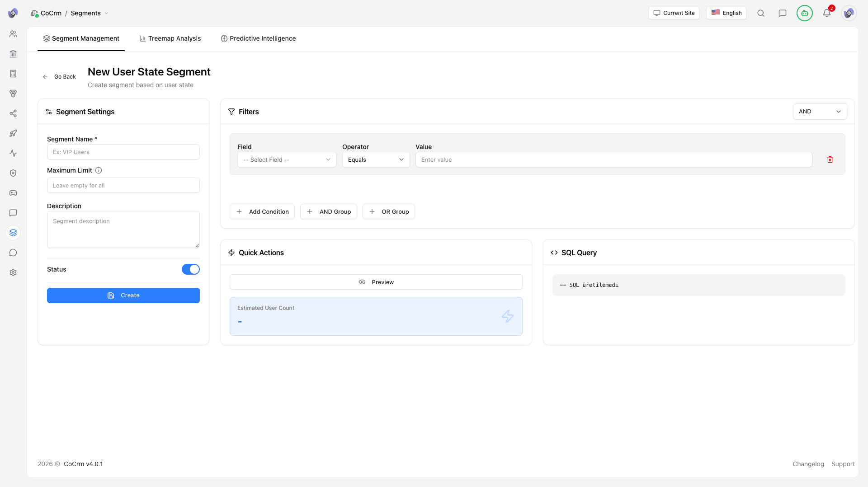868x487 pixels.
Task: View notifications via the bell icon
Action: tap(827, 13)
